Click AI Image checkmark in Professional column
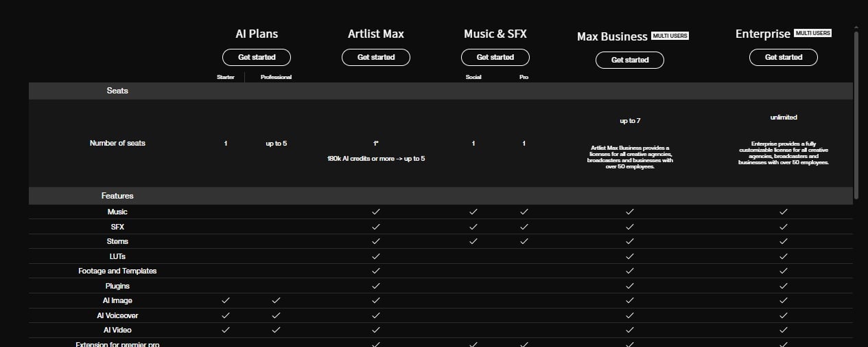This screenshot has height=347, width=868. click(276, 300)
